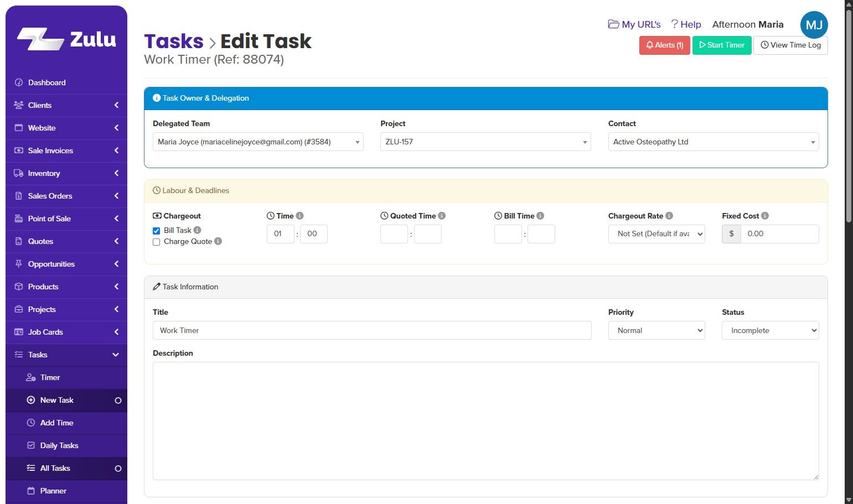The height and width of the screenshot is (504, 853).
Task: Uncheck the Bill Task checkbox
Action: (157, 231)
